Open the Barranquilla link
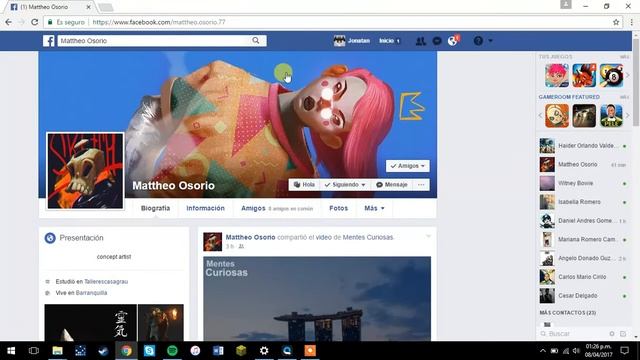The image size is (640, 360). (x=91, y=293)
